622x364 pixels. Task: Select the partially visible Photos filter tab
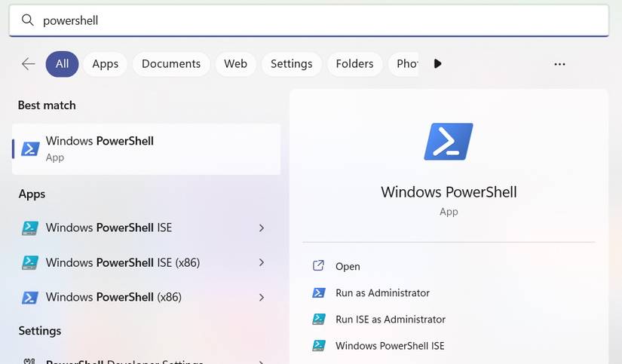point(403,64)
